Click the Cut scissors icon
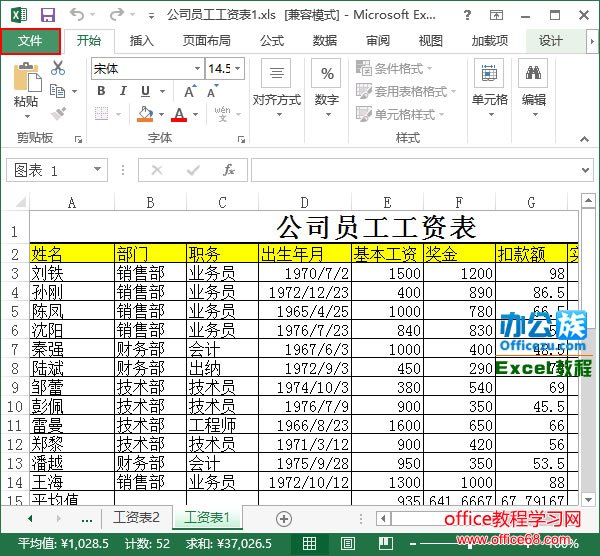Image resolution: width=600 pixels, height=556 pixels. 58,68
